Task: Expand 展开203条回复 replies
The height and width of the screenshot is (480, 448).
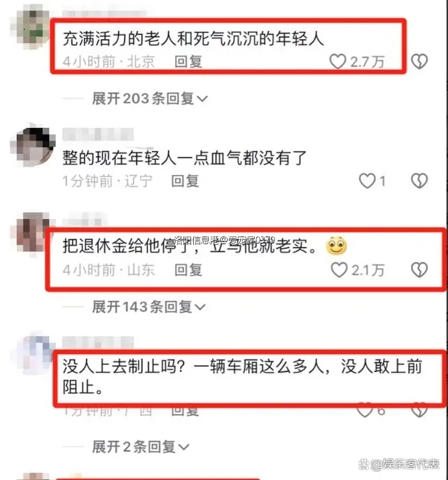Action: 150,99
